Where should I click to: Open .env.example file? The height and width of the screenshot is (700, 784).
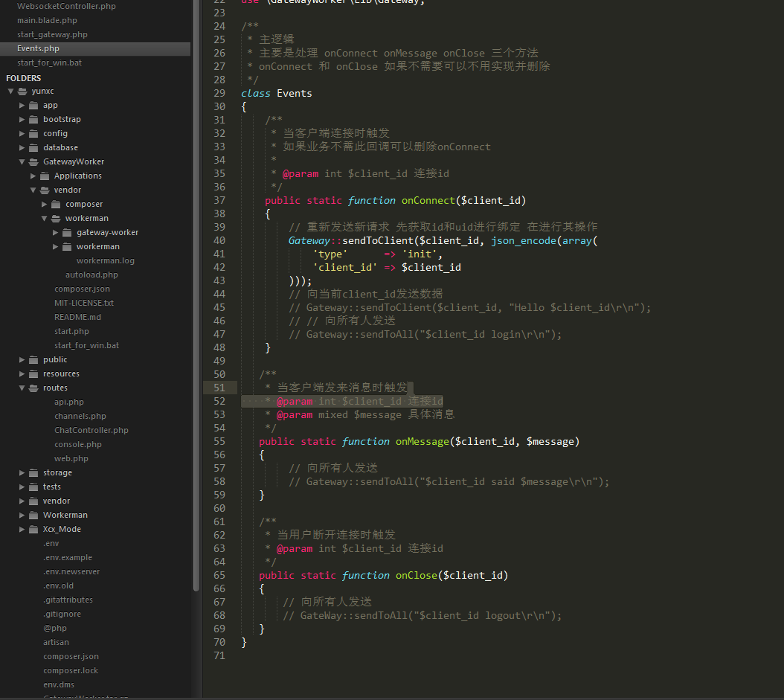click(68, 557)
